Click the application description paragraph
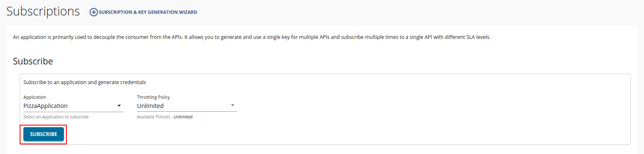The height and width of the screenshot is (154, 644). click(x=251, y=37)
